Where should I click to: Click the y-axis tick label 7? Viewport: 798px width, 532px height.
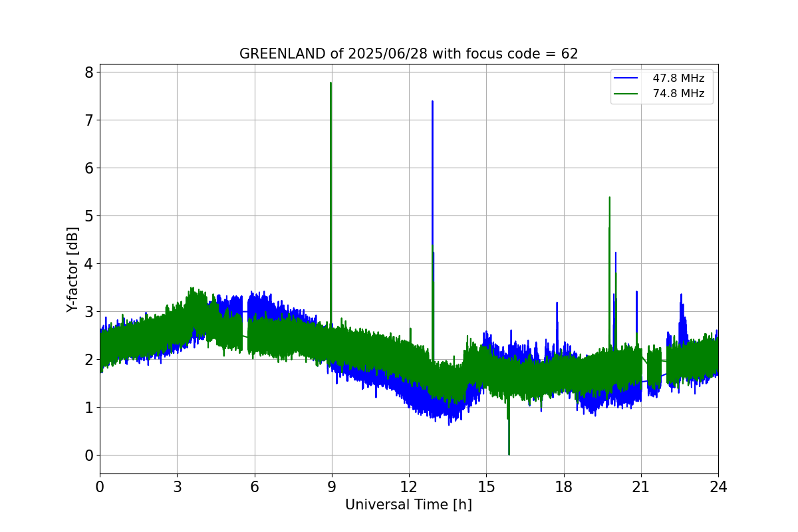[x=88, y=120]
